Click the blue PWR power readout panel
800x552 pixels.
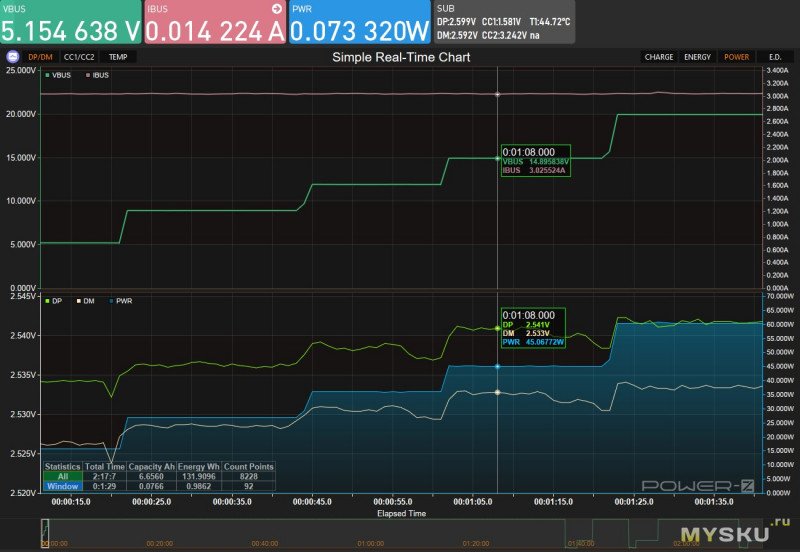(x=360, y=22)
